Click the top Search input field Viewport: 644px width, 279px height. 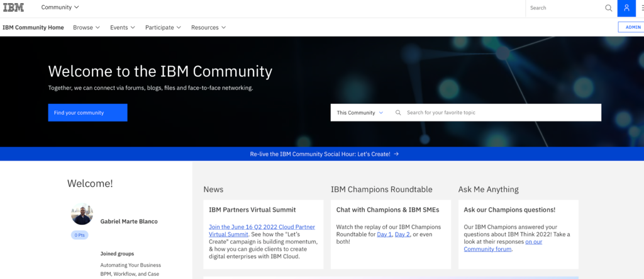pos(565,8)
